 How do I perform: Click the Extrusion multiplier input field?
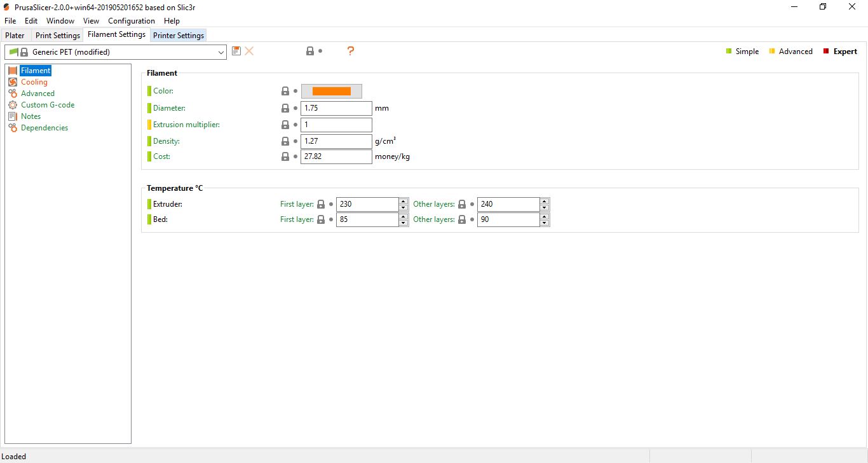point(336,125)
